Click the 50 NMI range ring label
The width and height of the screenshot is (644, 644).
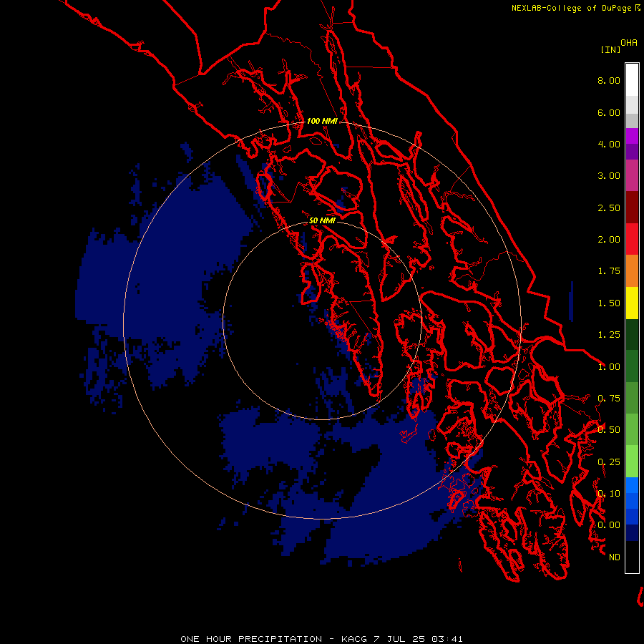click(x=322, y=221)
